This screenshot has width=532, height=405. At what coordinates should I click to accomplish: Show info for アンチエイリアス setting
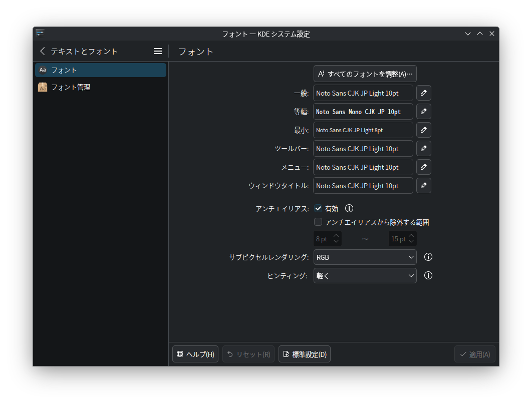349,209
